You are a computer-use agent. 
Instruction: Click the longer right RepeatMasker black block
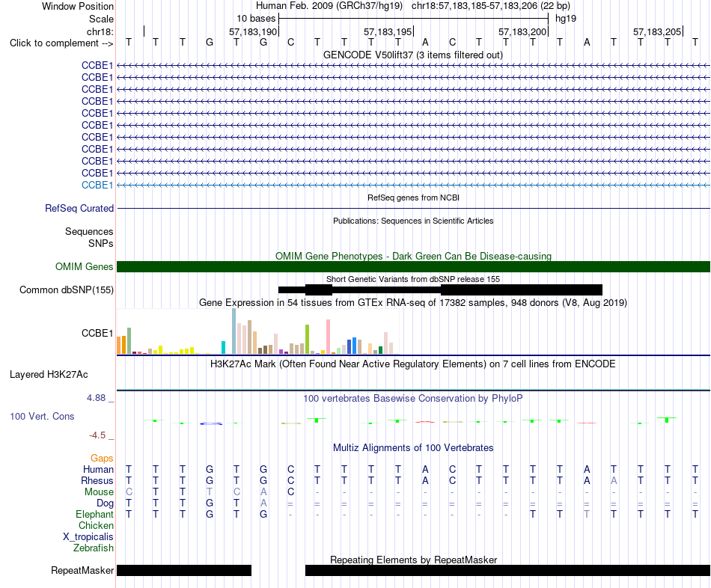[508, 570]
